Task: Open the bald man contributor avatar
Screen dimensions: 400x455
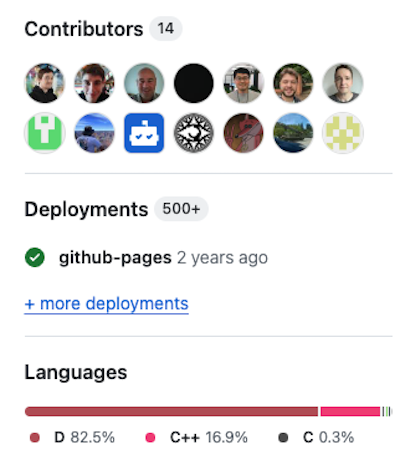Action: tap(144, 83)
